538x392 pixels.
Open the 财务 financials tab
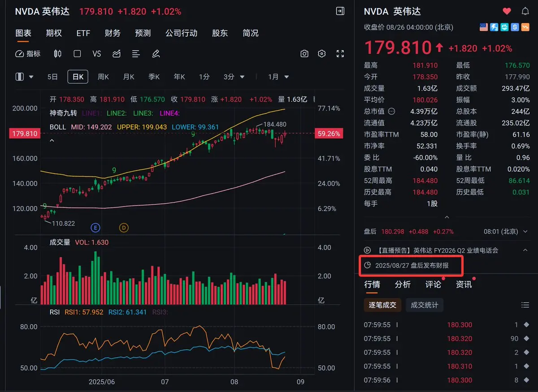pos(113,33)
